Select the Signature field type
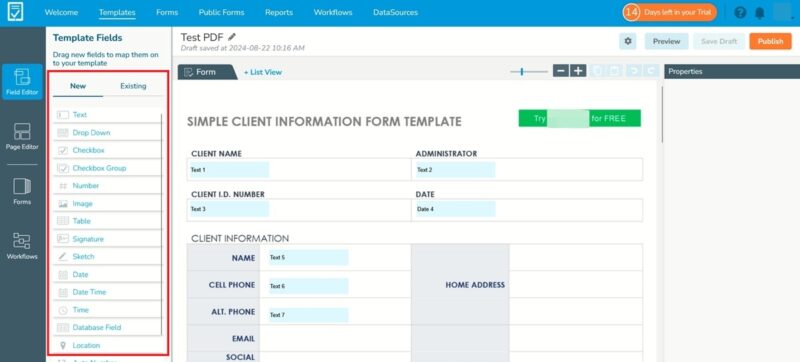The width and height of the screenshot is (800, 362). pyautogui.click(x=107, y=239)
